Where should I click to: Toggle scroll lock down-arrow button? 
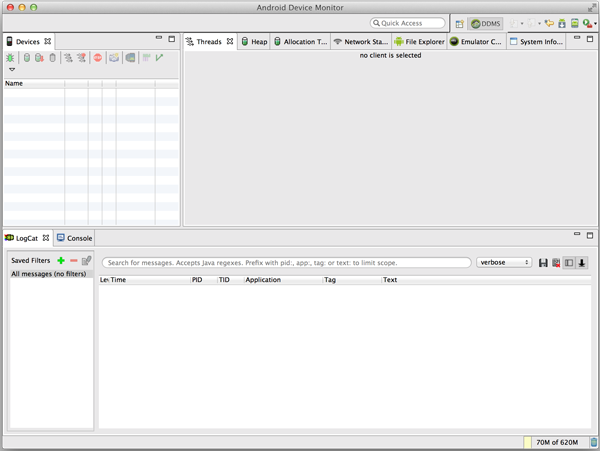(582, 263)
